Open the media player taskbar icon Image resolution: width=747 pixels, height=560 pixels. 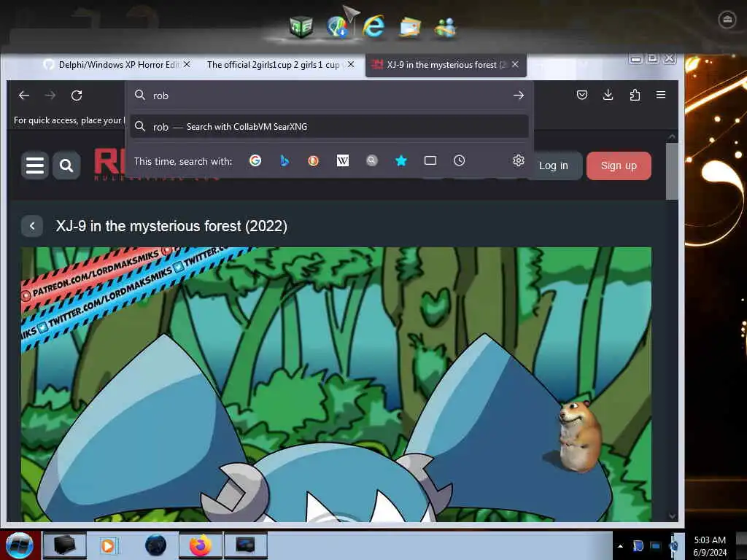(x=108, y=545)
